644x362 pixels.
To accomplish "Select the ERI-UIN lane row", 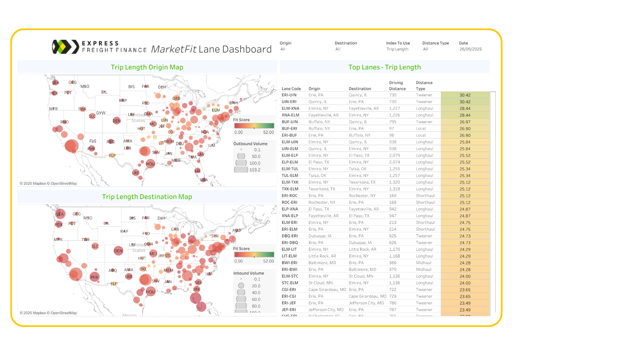I will pos(289,95).
